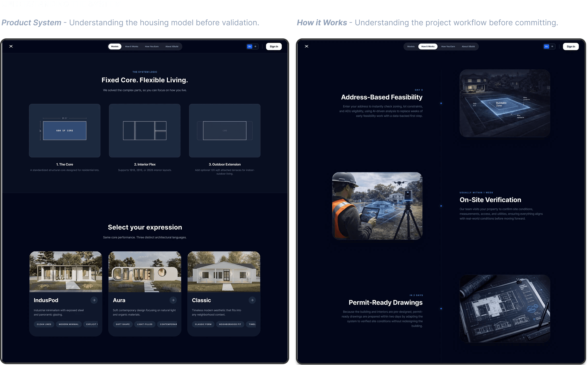Click the X logo in left page header
588x365 pixels.
(x=11, y=46)
